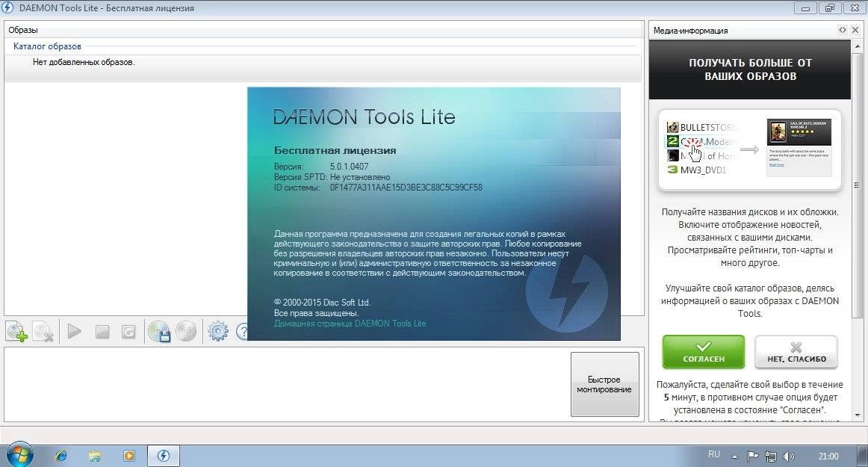Click the DAEMON Tools taskbar button
The image size is (868, 467).
[164, 456]
